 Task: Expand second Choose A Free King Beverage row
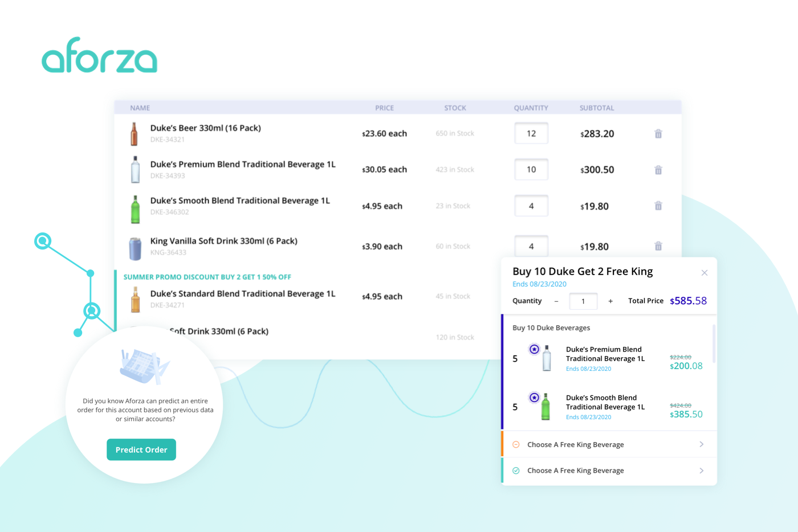[701, 470]
